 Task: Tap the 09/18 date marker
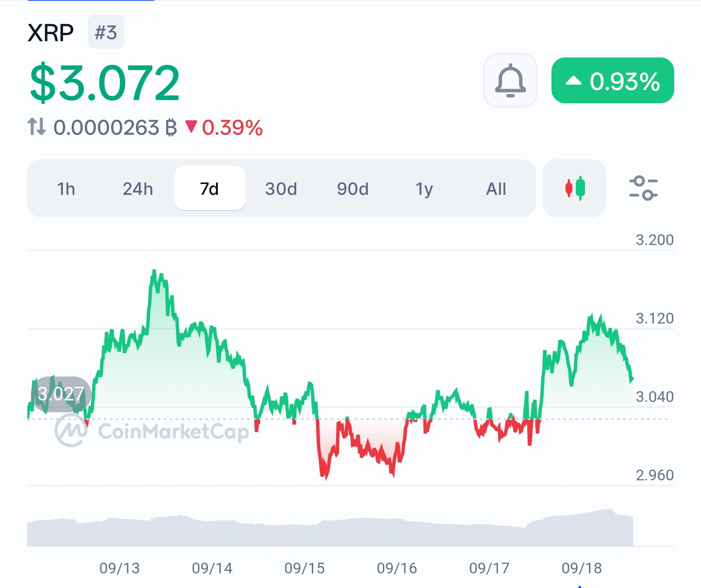coord(582,568)
